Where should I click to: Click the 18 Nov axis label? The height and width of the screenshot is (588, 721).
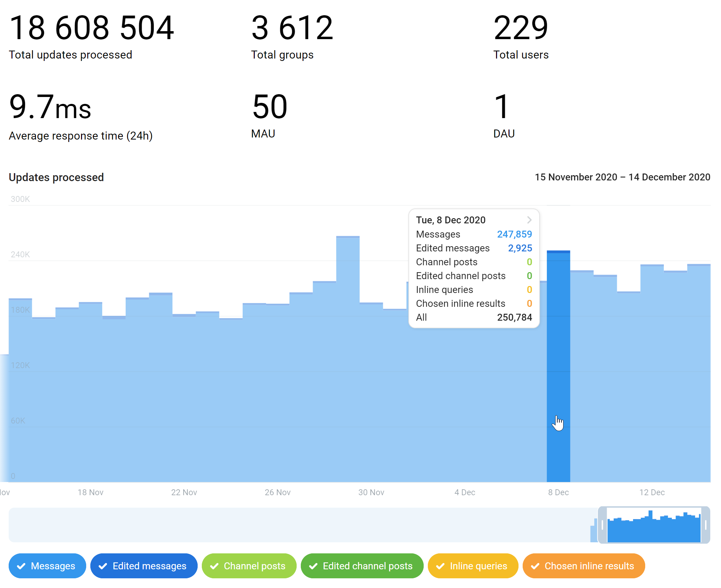[90, 492]
